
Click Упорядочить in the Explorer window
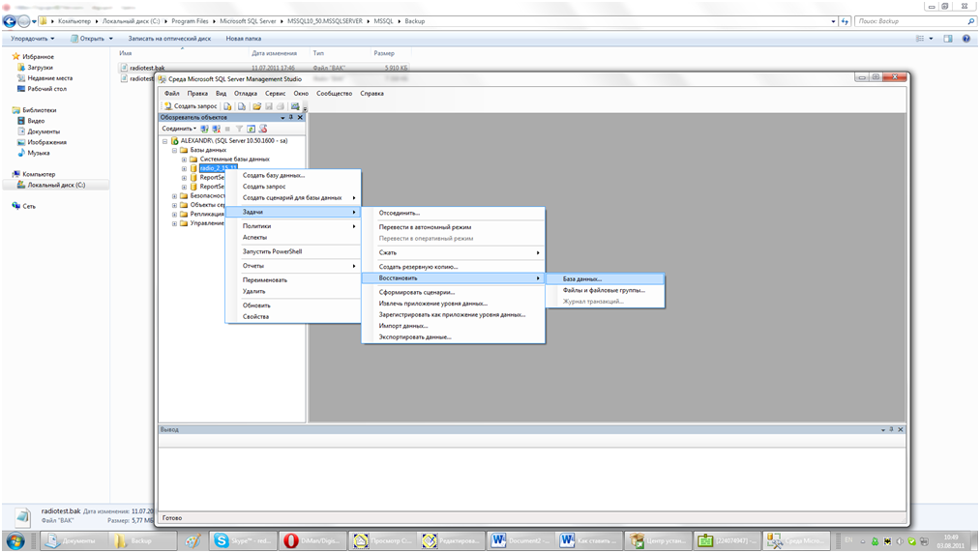tap(33, 39)
